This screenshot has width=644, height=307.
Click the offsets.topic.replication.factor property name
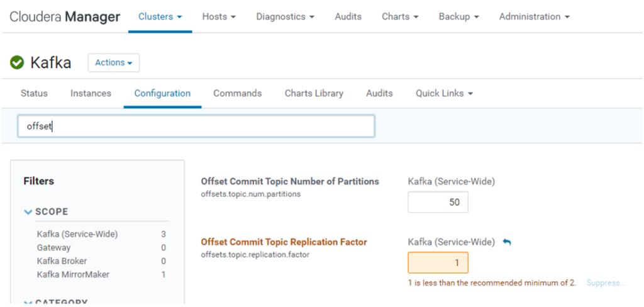coord(255,255)
